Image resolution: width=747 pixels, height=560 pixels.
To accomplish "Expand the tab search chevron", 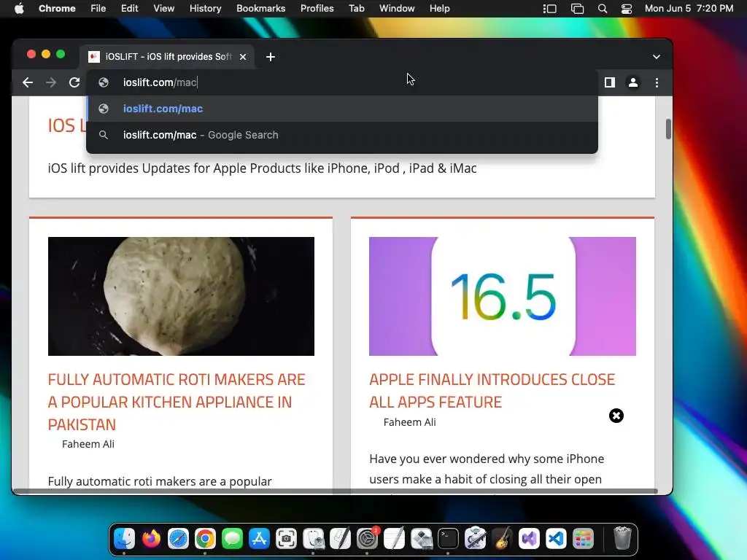I will pos(656,57).
